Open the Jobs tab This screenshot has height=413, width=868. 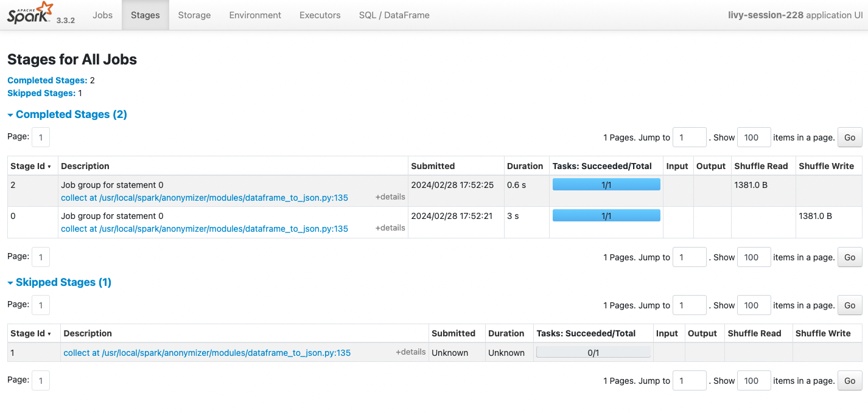pos(102,15)
